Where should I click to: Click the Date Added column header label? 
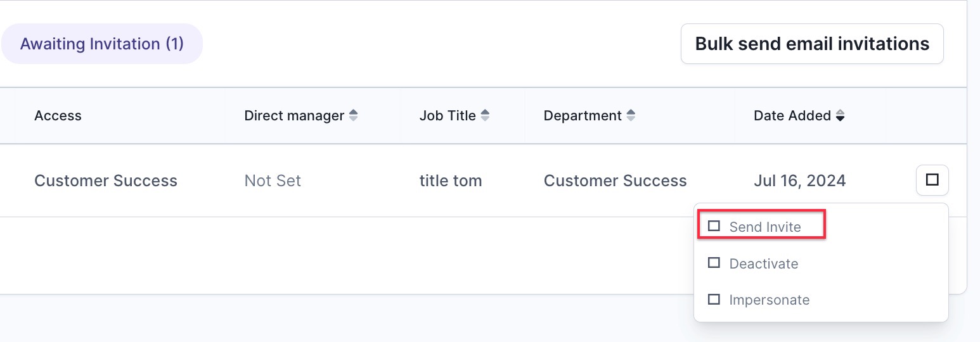[792, 116]
